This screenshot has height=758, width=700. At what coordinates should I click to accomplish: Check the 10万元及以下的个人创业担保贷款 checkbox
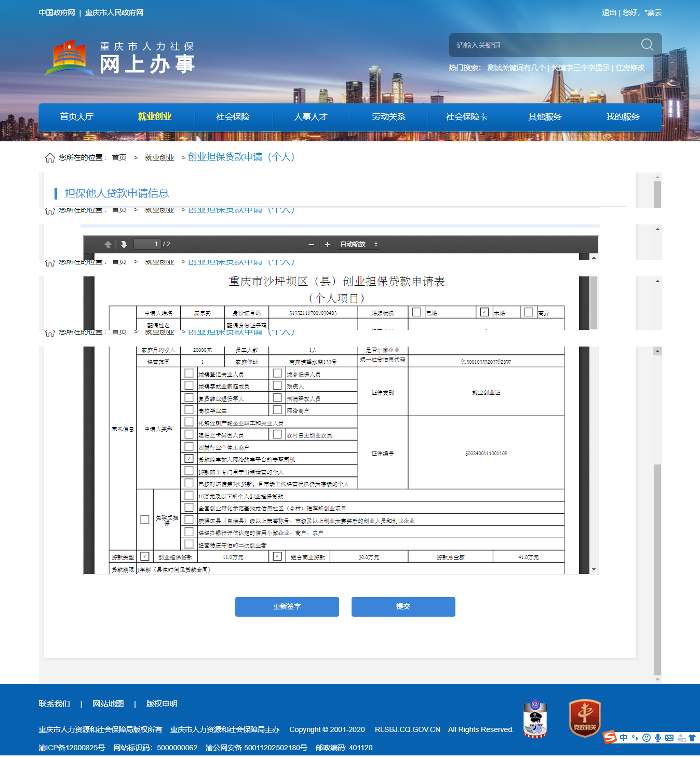189,496
